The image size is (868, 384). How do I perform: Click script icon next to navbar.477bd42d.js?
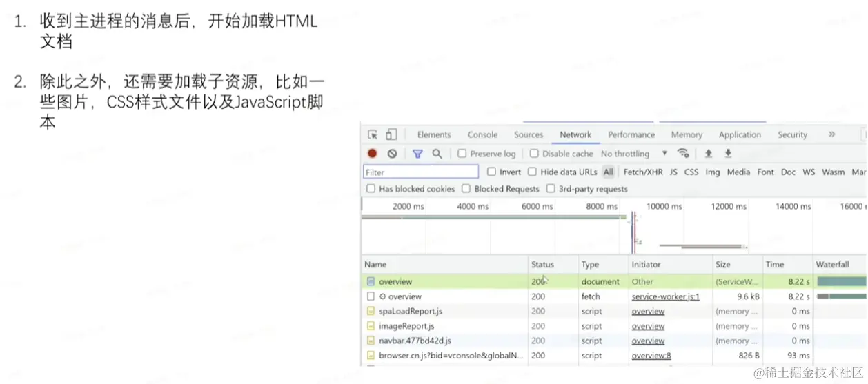(371, 341)
